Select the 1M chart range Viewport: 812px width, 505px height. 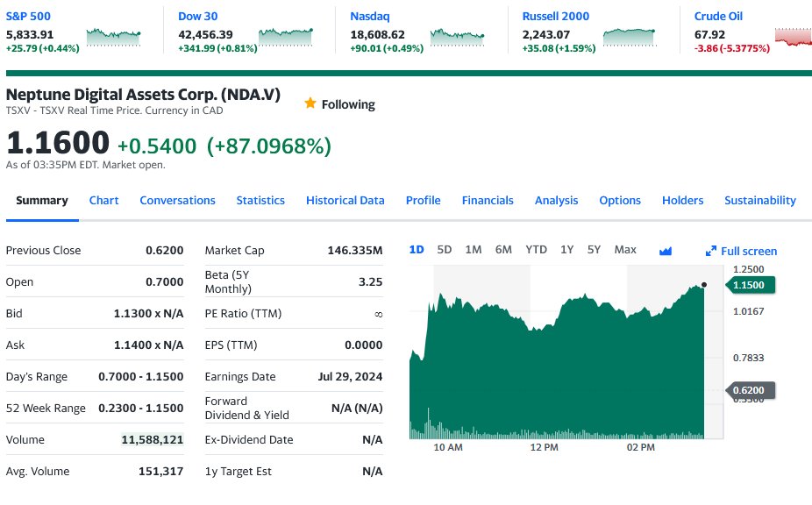474,250
